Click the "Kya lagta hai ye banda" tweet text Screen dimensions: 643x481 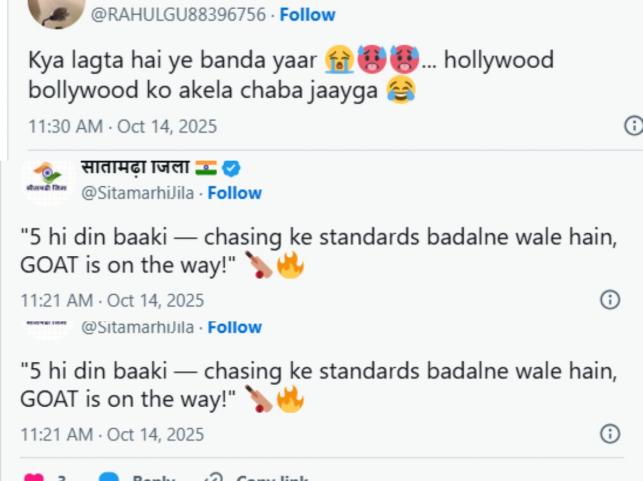click(290, 75)
